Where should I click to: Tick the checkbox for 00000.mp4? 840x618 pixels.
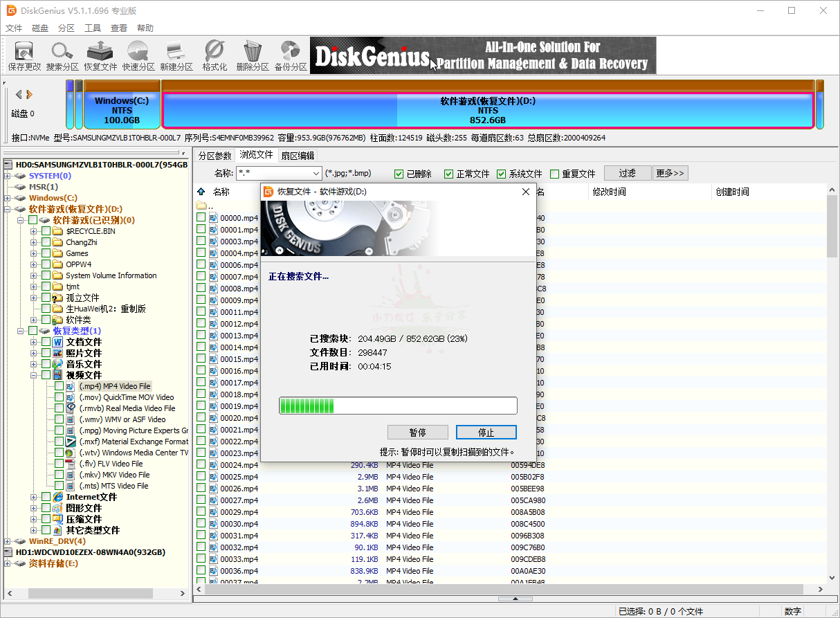point(201,217)
